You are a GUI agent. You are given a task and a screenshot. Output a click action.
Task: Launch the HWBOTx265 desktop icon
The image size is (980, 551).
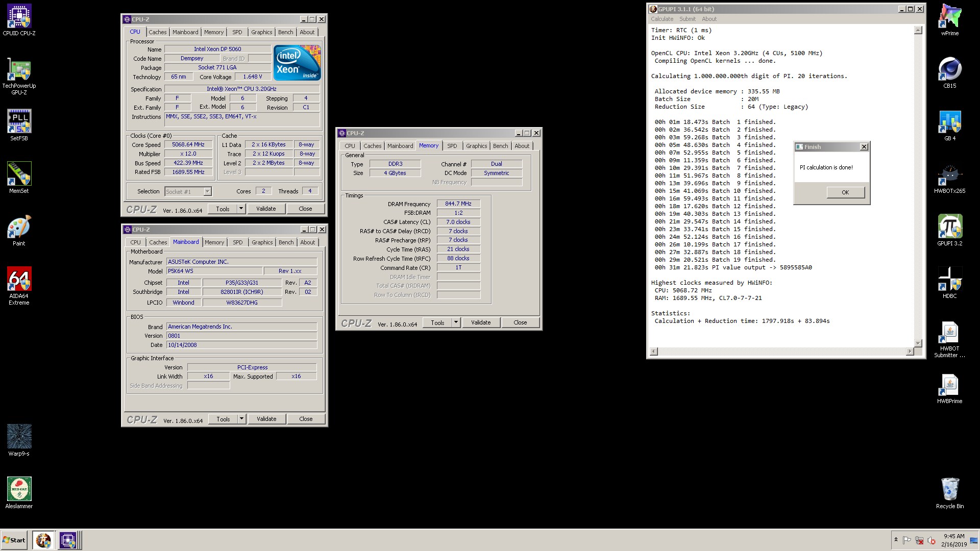coord(949,178)
